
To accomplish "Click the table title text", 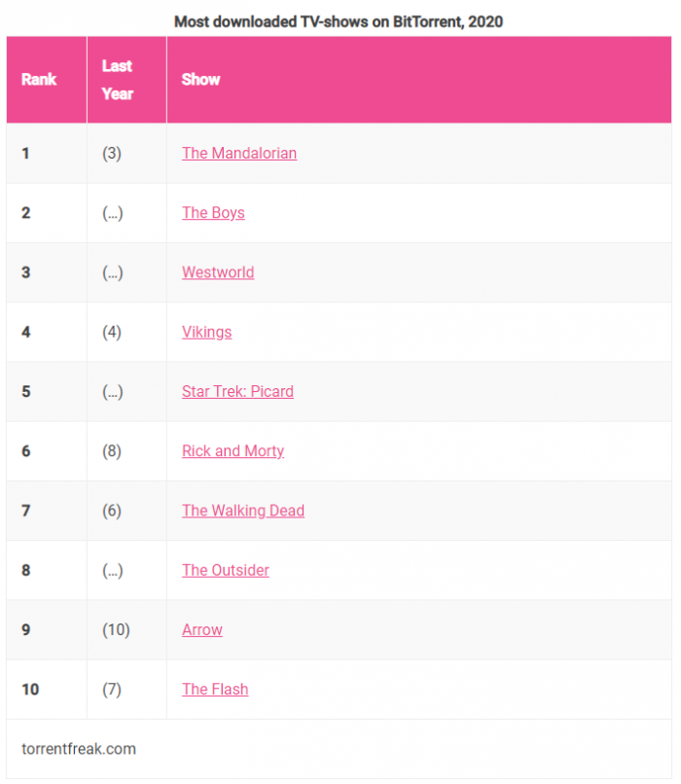I will [x=339, y=20].
